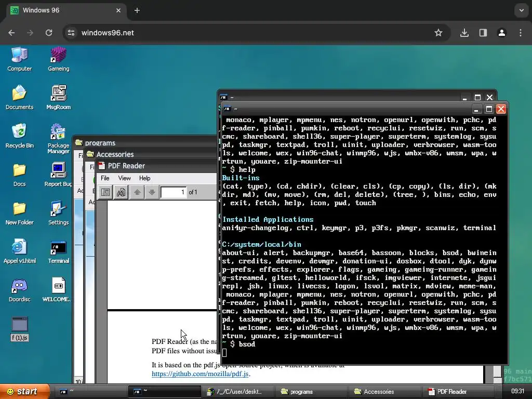Switch to programs taskbar item
The width and height of the screenshot is (532, 399).
tap(311, 391)
